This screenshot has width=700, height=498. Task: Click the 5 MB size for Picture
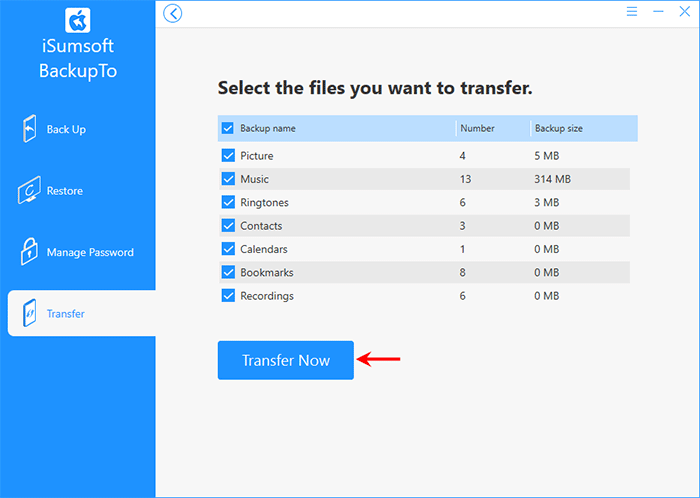click(x=547, y=156)
